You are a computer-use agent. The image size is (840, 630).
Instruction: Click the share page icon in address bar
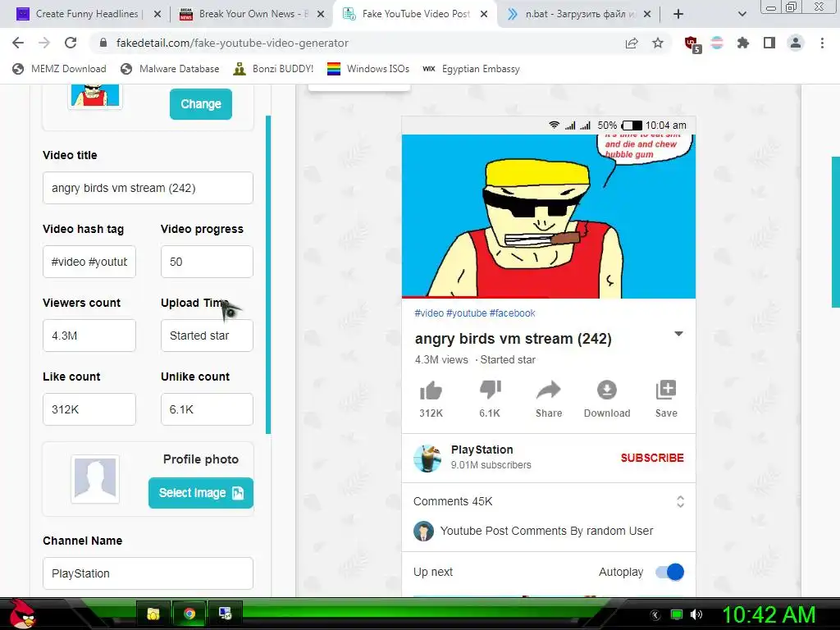(x=632, y=43)
